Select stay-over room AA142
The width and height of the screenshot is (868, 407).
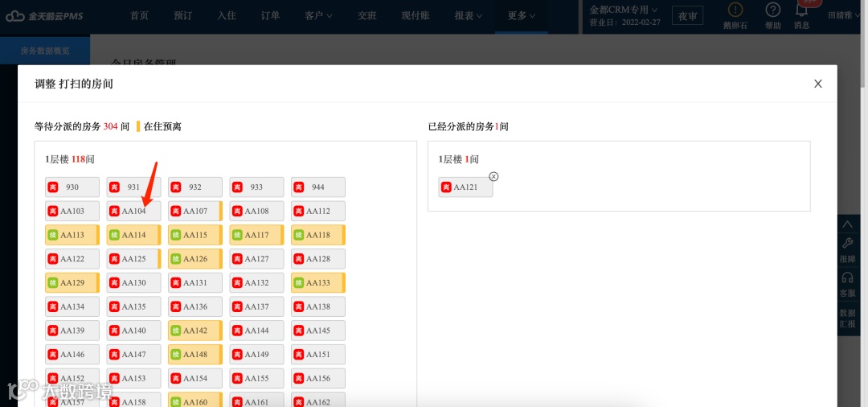(195, 331)
